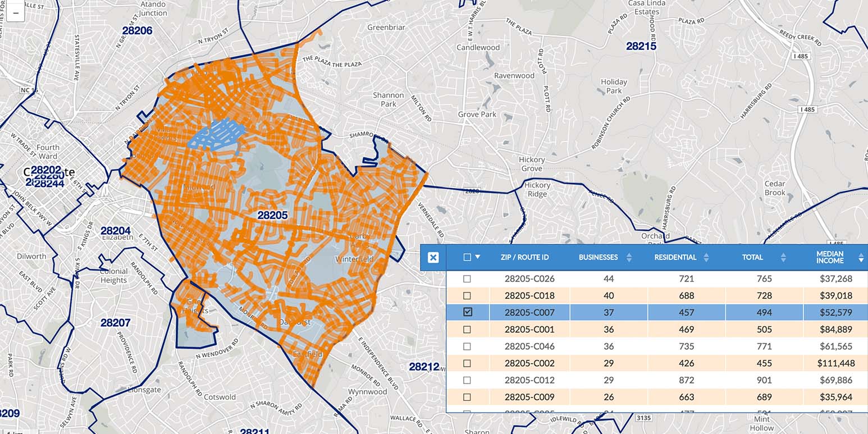
Task: Sort table by Businesses column arrows
Action: (x=629, y=258)
